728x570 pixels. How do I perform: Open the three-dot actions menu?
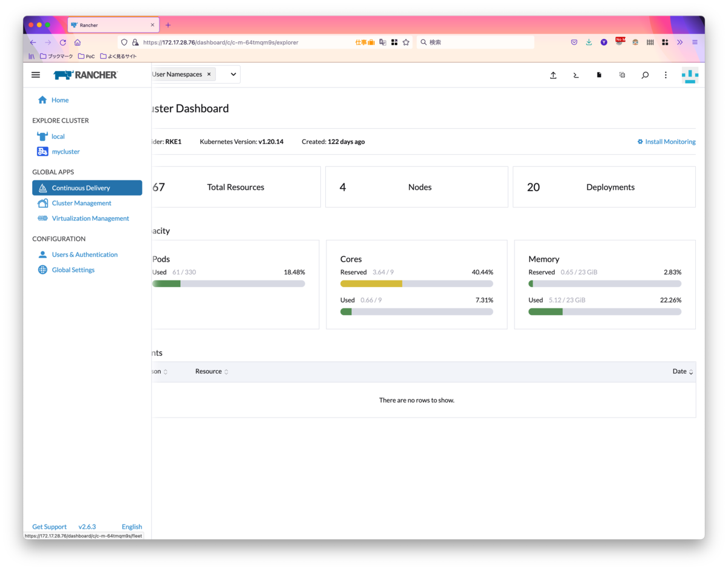[666, 75]
